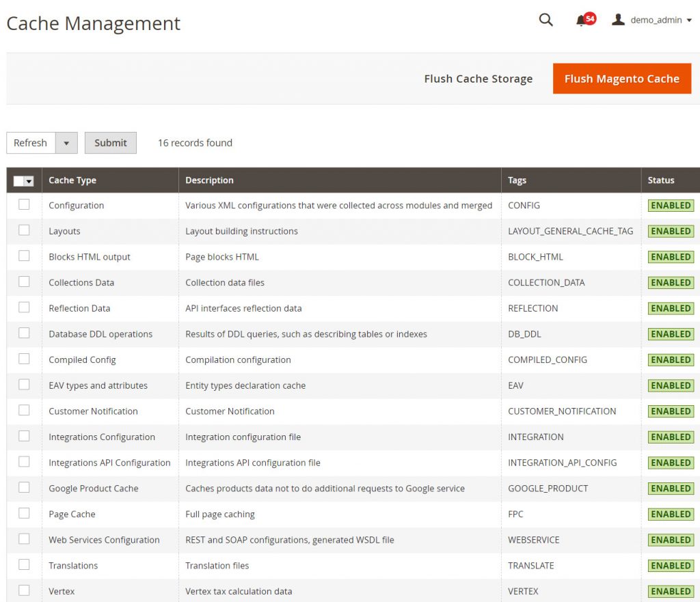Viewport: 700px width, 602px height.
Task: Check the Layouts cache row checkbox
Action: (x=25, y=231)
